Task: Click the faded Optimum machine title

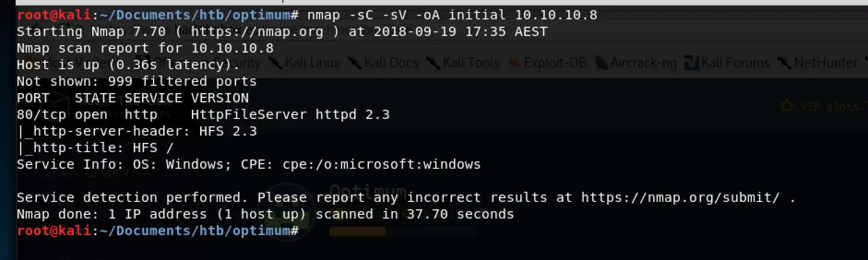Action: (x=368, y=190)
